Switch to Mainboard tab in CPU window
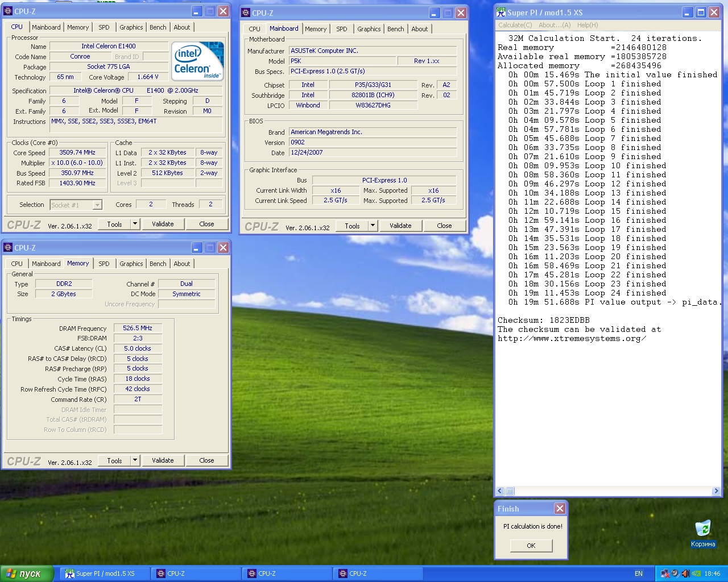Screen dimensions: 728x582 point(46,27)
